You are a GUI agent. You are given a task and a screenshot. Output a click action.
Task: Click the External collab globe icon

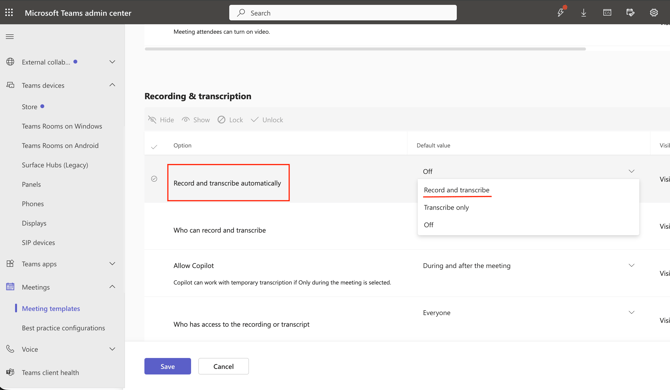(x=10, y=62)
